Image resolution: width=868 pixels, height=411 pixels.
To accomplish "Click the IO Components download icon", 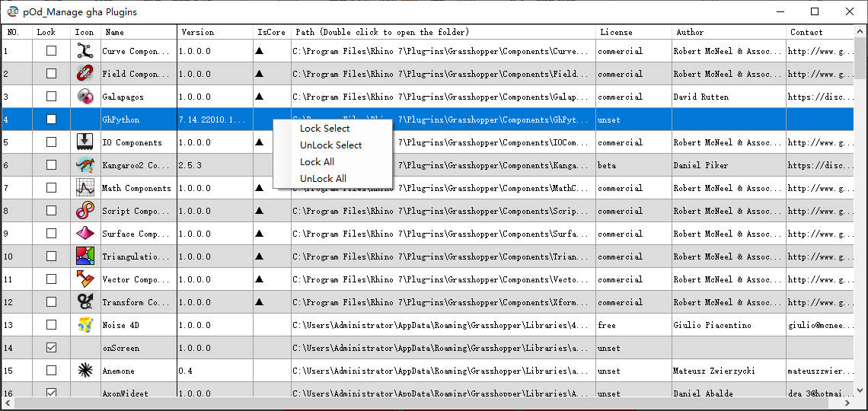I will click(x=85, y=142).
